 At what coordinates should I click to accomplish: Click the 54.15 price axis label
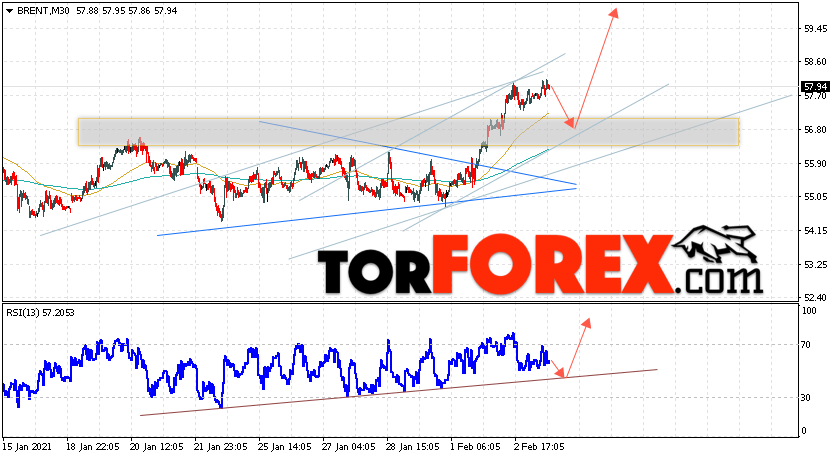pyautogui.click(x=816, y=231)
